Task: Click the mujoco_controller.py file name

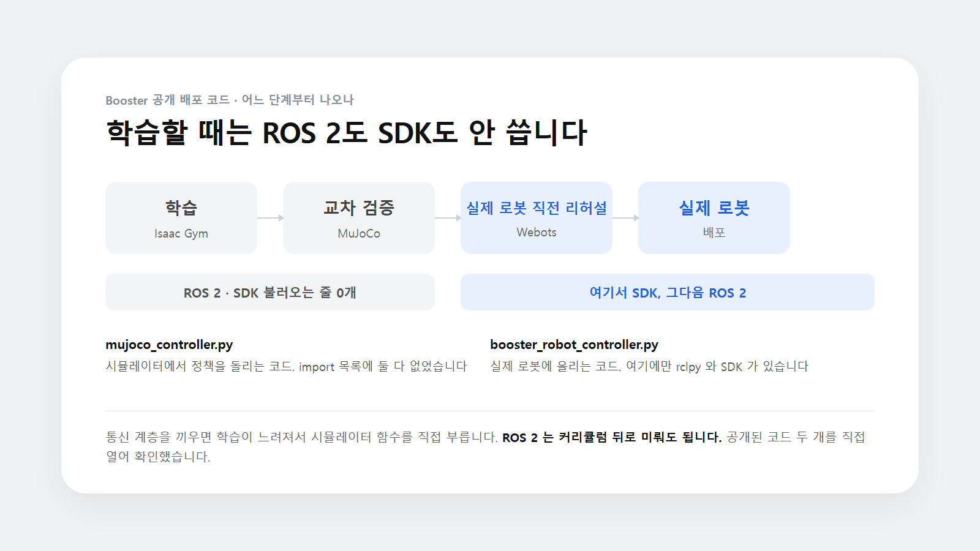Action: (x=169, y=345)
